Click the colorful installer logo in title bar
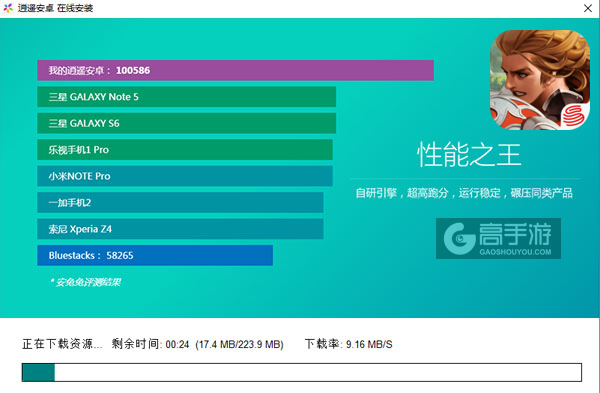 [x=8, y=8]
